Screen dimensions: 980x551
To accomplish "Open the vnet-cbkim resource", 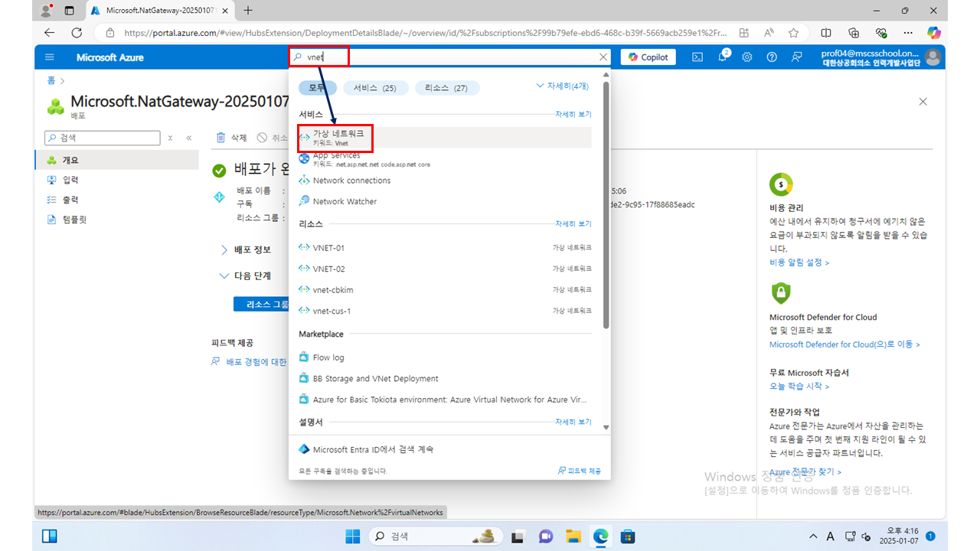I will [445, 290].
